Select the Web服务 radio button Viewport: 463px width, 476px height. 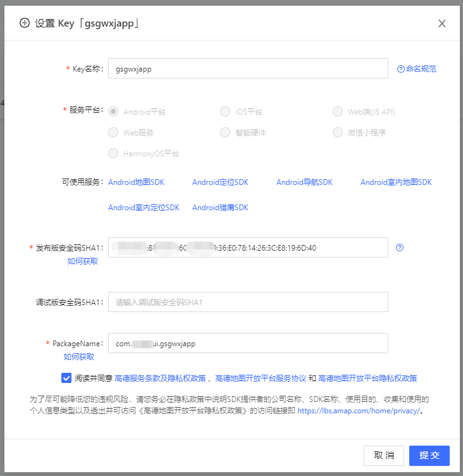113,132
